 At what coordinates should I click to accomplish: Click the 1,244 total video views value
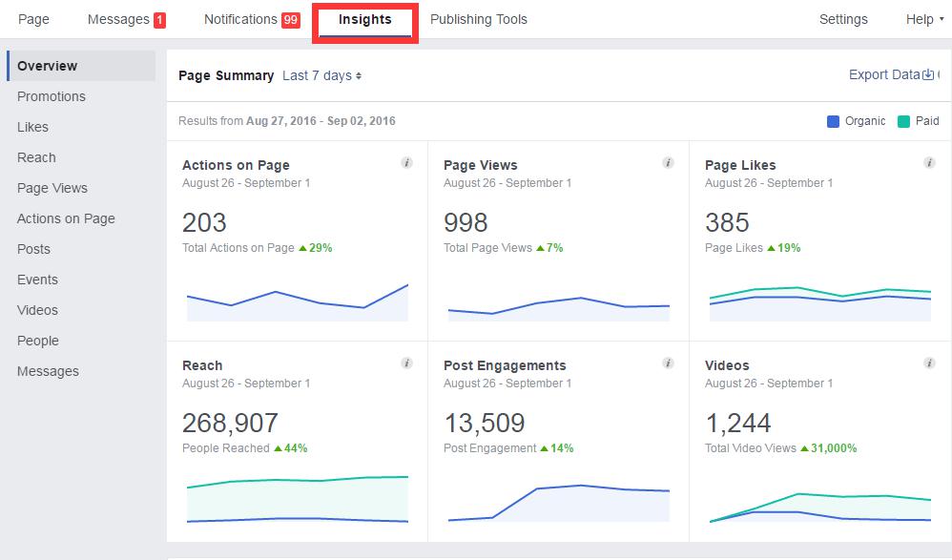pos(737,423)
